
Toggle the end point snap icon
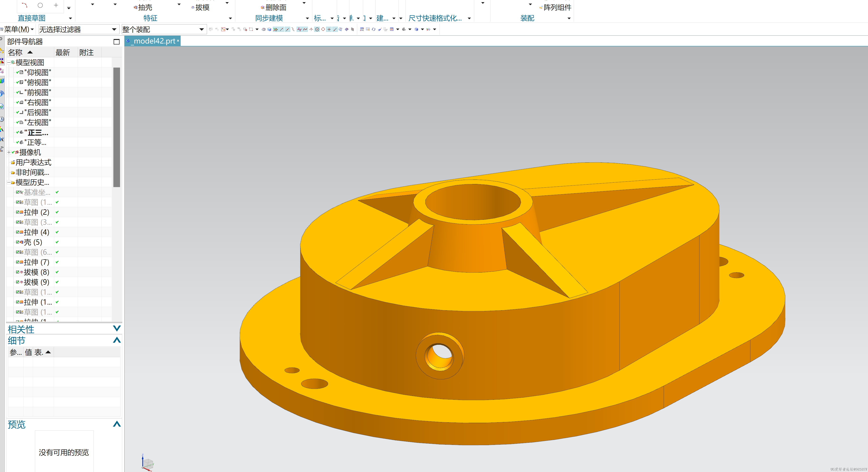pos(282,29)
